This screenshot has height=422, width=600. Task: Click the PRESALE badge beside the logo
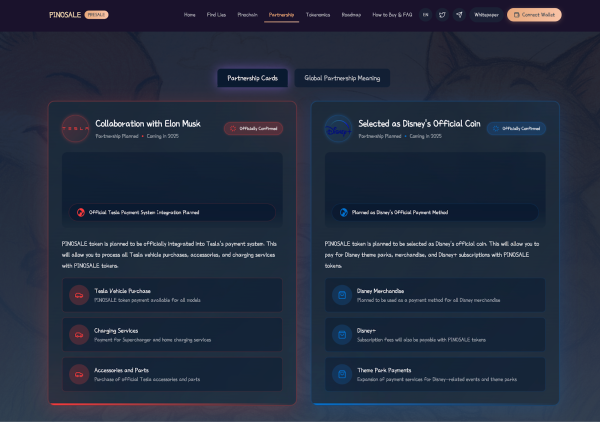(98, 15)
